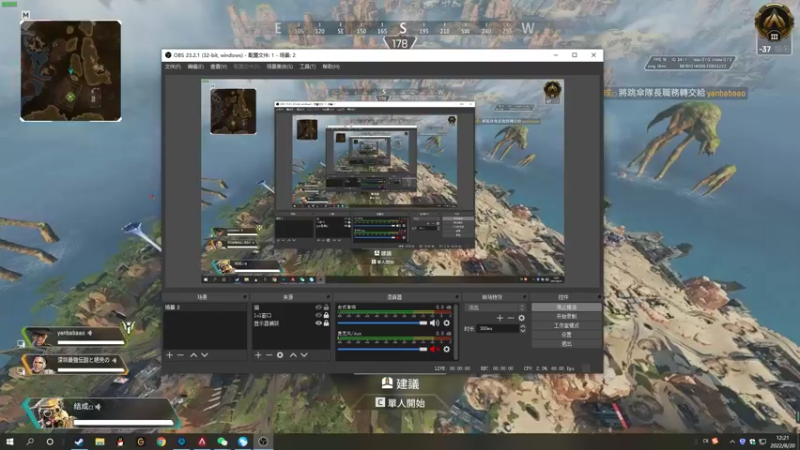Toggle visibility eye of display capture source

click(x=318, y=323)
